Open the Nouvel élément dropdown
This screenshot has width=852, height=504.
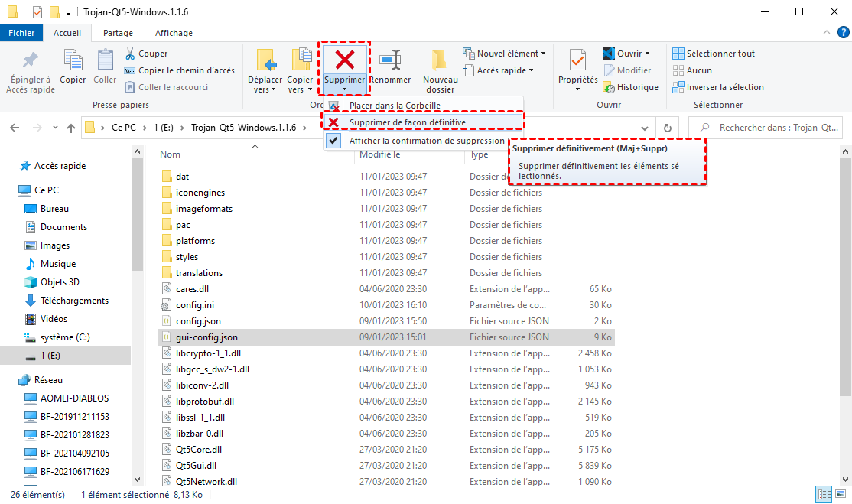coord(504,54)
